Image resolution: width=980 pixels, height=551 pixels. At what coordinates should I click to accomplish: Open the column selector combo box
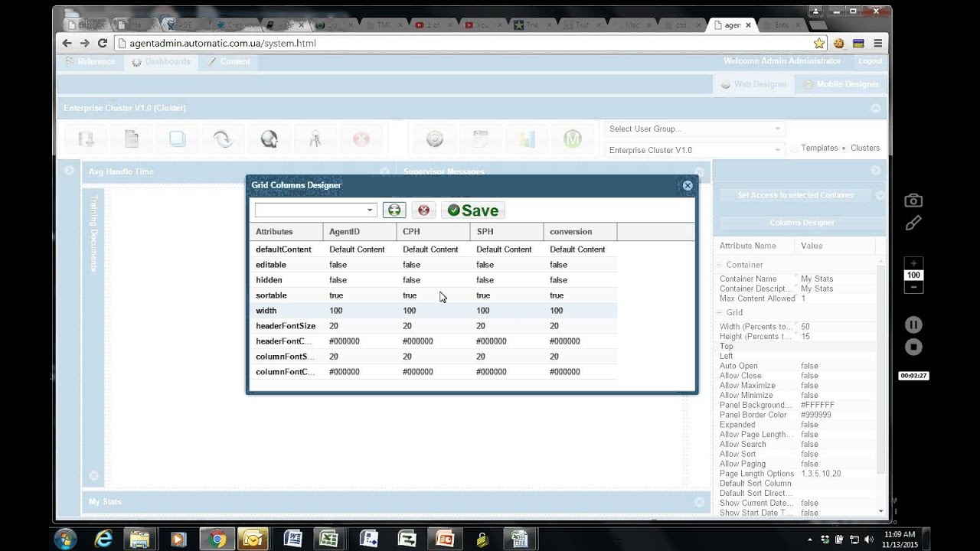[x=370, y=210]
